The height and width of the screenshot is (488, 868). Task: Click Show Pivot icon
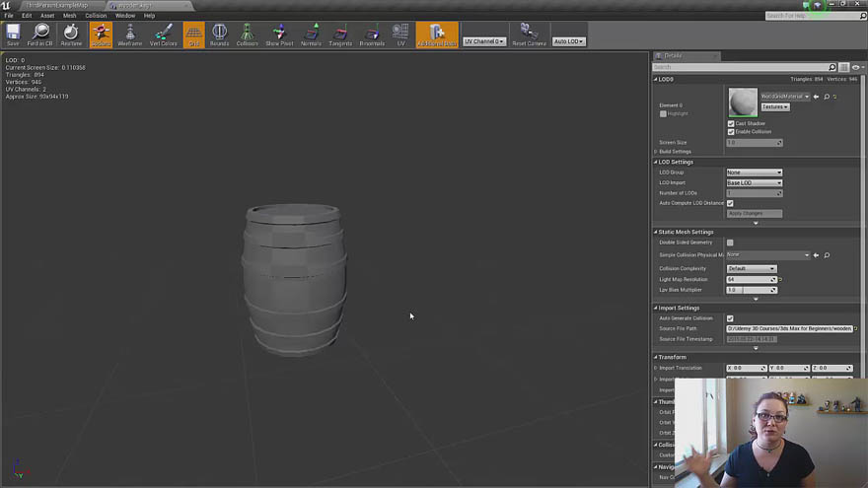click(279, 35)
